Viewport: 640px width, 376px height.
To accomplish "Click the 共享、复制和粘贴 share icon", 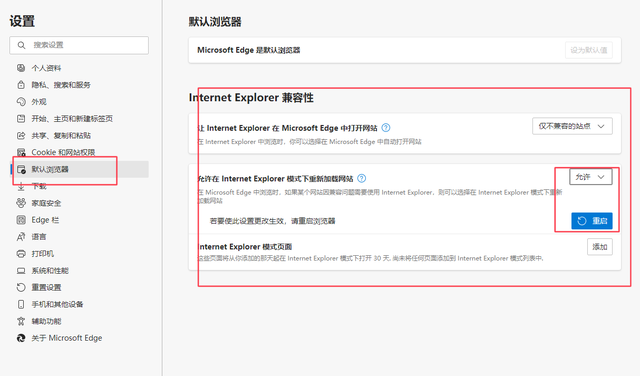I will pyautogui.click(x=21, y=135).
